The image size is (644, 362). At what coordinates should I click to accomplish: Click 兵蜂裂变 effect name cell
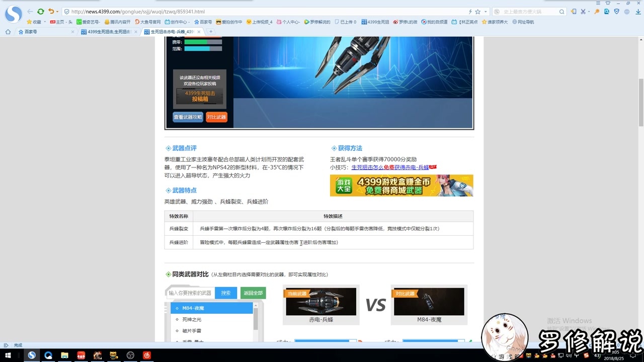click(x=179, y=229)
